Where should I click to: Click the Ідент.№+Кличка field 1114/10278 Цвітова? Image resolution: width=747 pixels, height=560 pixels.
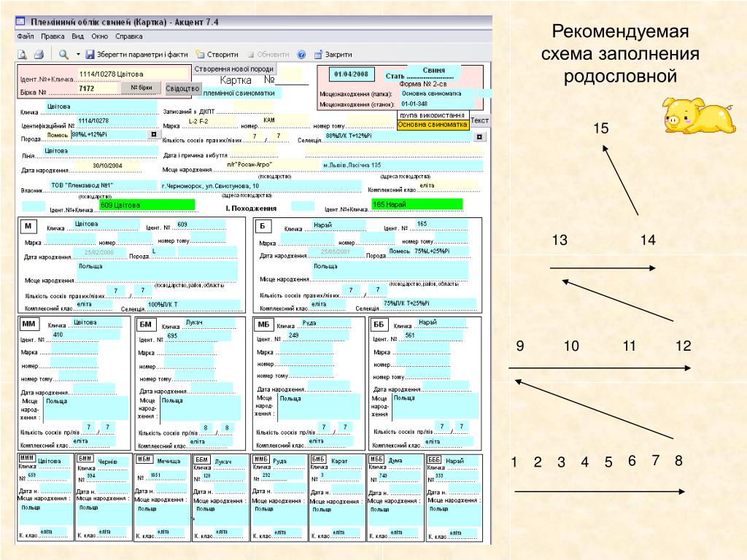coord(134,74)
